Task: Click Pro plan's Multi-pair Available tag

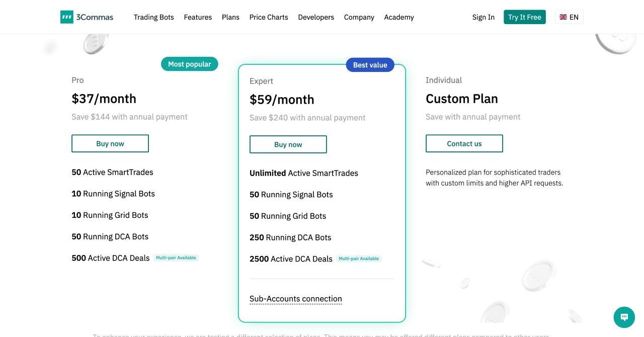Action: pos(176,258)
